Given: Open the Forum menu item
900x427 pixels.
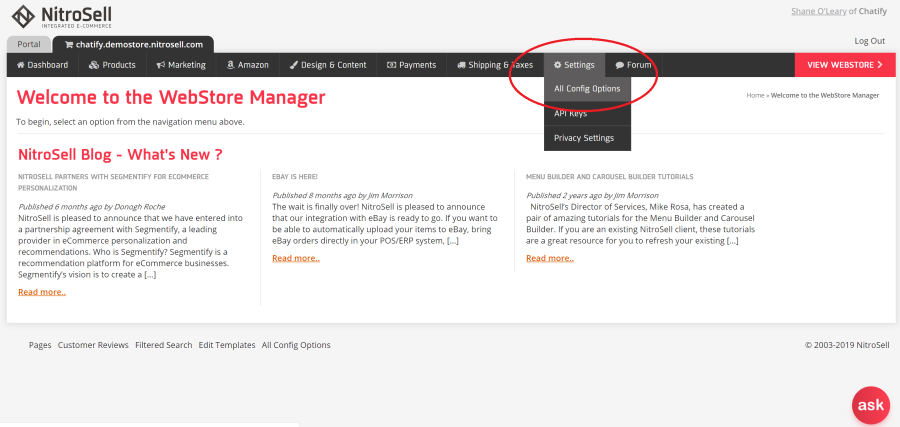Looking at the screenshot, I should click(x=634, y=65).
